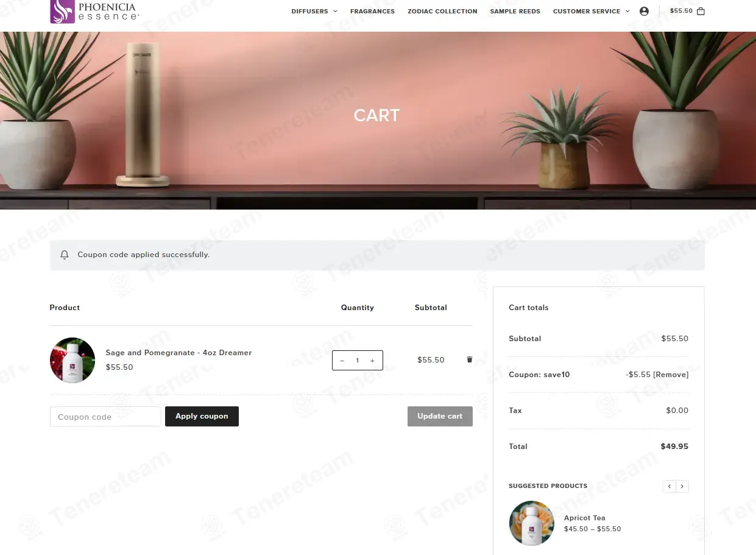Viewport: 756px width, 555px height.
Task: Open the Sample Reeds menu item
Action: point(515,11)
